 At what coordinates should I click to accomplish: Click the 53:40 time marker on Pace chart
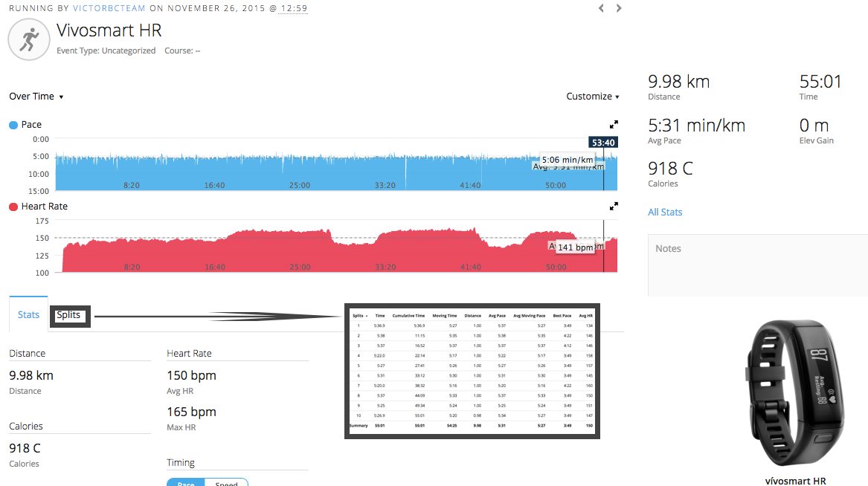click(602, 143)
